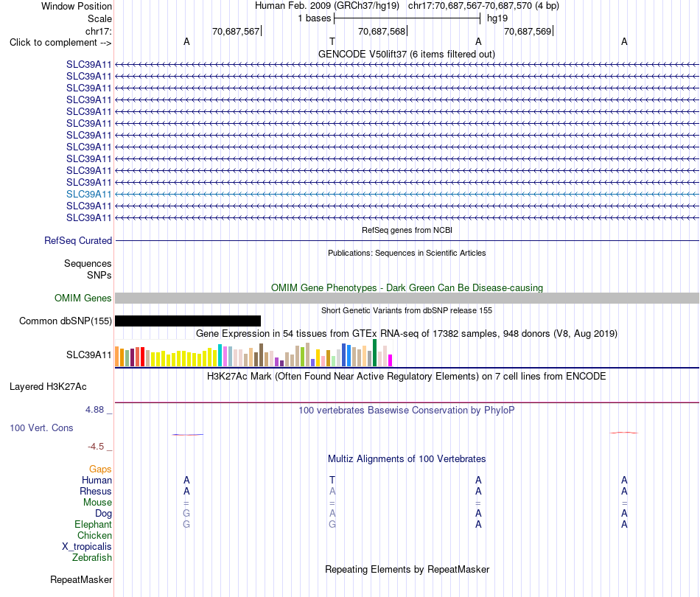
Task: Click the Scale label in the ruler
Action: click(99, 18)
